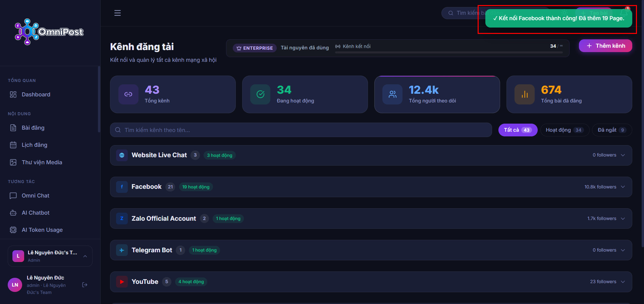
Task: Select the Tất cả 43 filter tab
Action: click(518, 130)
